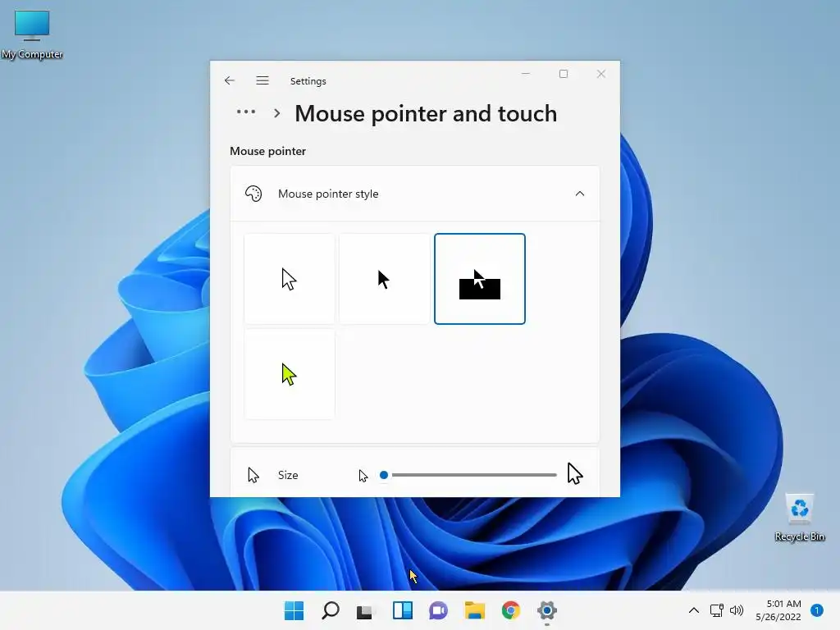Click the small pointer icon before the Size slider

point(363,475)
